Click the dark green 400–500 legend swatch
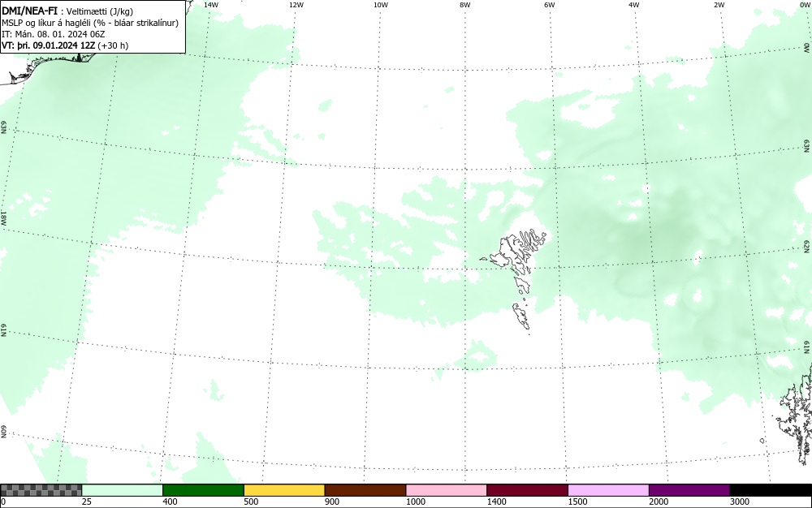 tap(203, 490)
